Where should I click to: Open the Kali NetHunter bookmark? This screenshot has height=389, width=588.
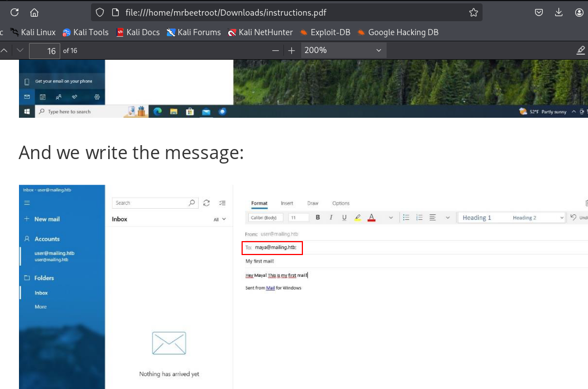coord(261,32)
